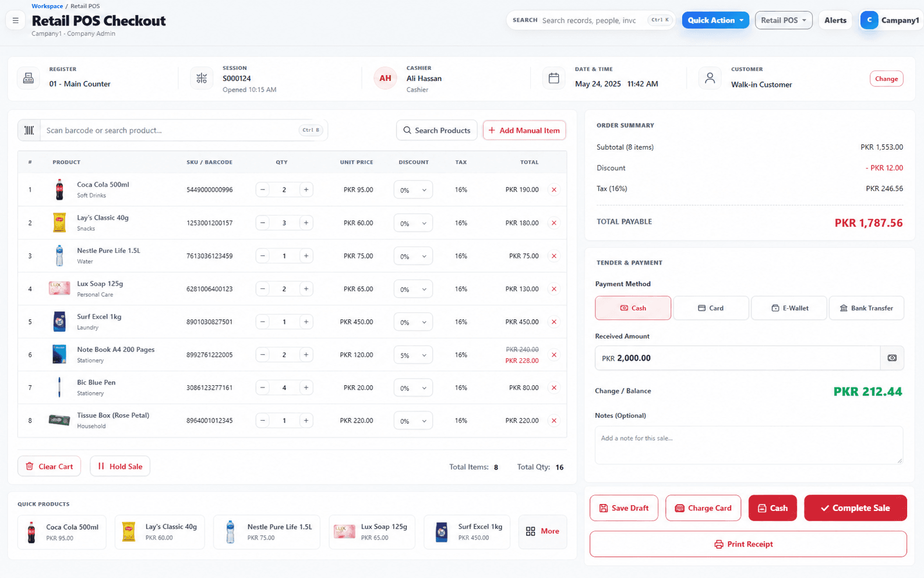Select Card payment method
Screen dimensions: 924x578
coord(711,308)
